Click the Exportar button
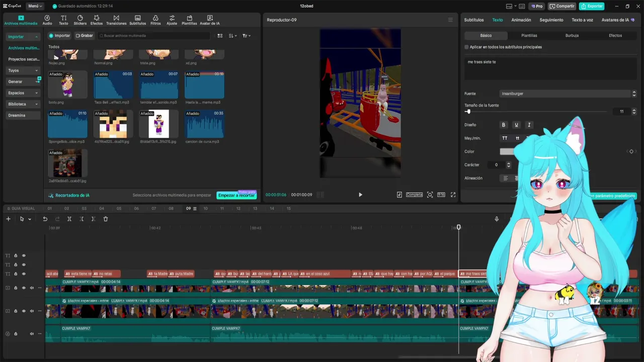Viewport: 644px width, 362px height. point(592,6)
